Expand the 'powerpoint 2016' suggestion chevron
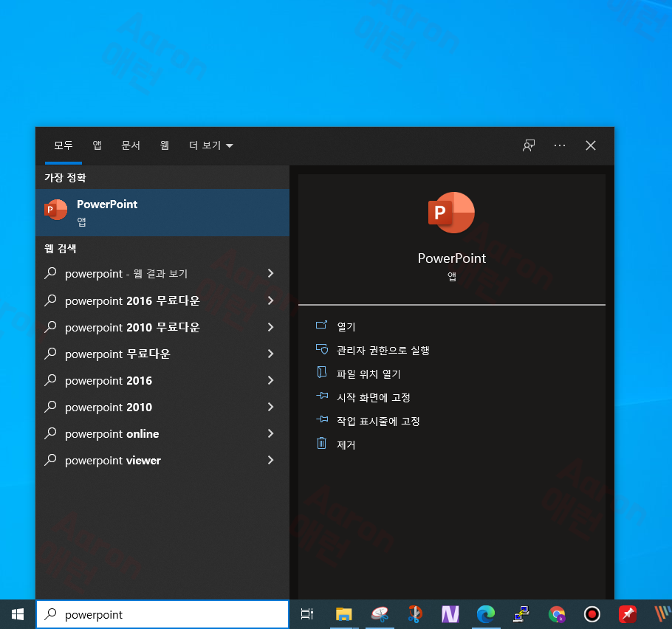 (270, 380)
